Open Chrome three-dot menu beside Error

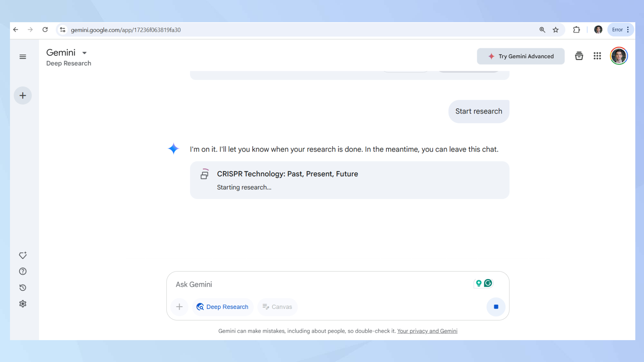click(628, 30)
